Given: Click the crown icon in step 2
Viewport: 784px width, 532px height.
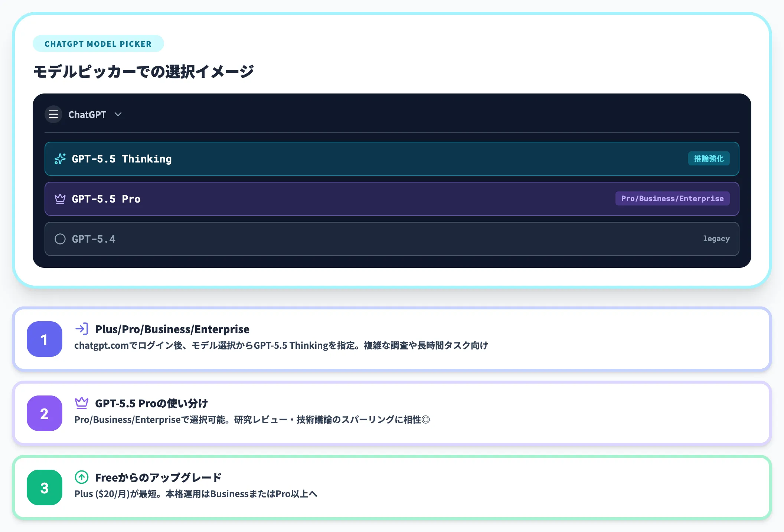Looking at the screenshot, I should click(82, 402).
